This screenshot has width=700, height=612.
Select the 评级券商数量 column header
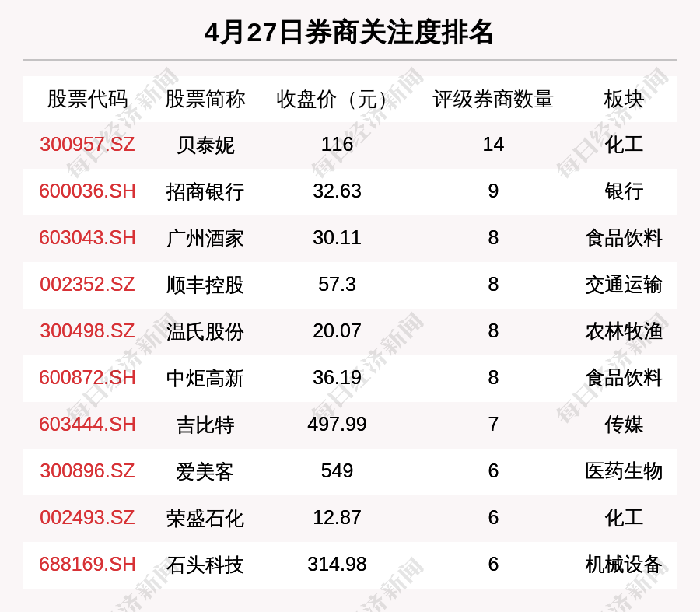point(493,99)
